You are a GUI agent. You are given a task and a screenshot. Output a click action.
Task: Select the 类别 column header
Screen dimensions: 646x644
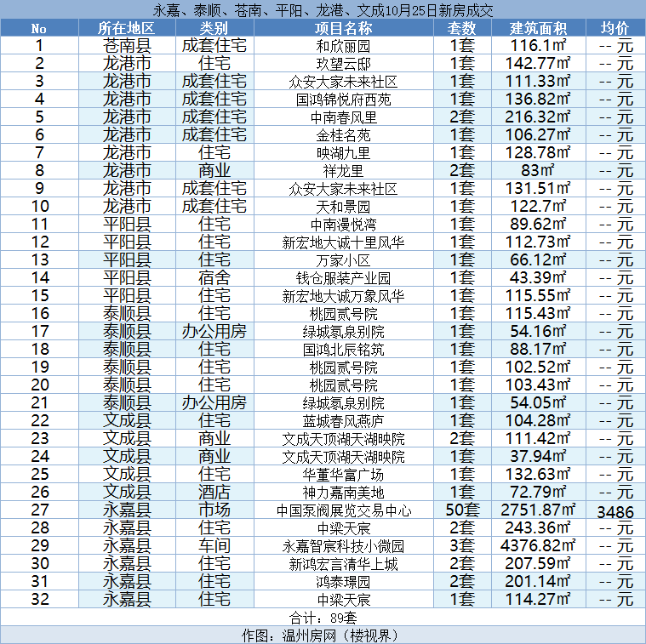pyautogui.click(x=214, y=27)
